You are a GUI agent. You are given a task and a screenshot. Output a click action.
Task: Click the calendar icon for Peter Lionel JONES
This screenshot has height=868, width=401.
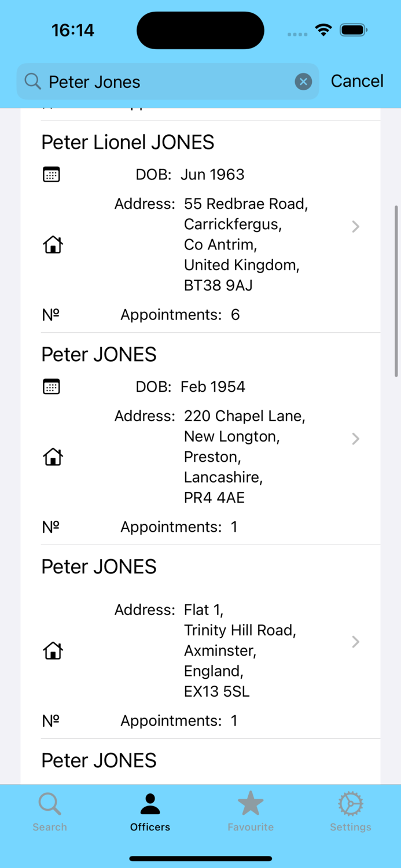pyautogui.click(x=51, y=174)
